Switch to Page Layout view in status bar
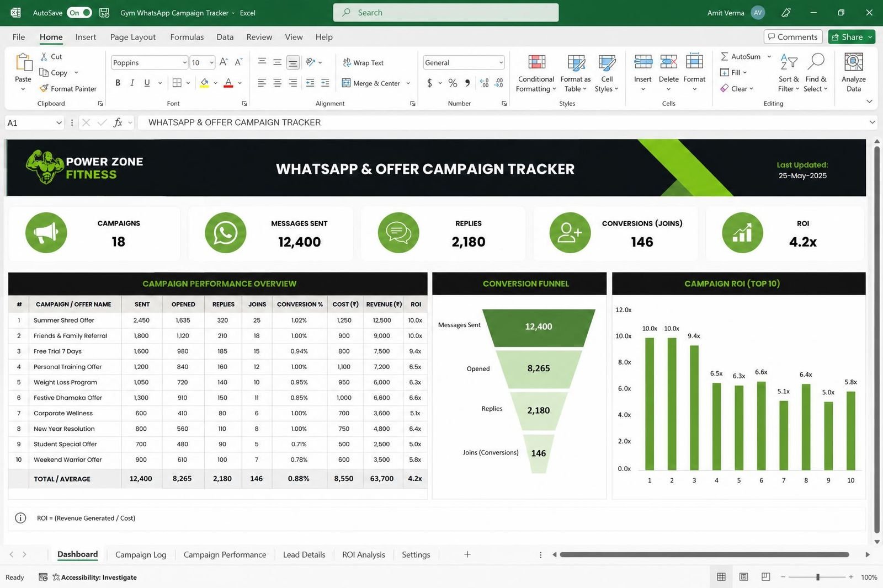 click(743, 577)
